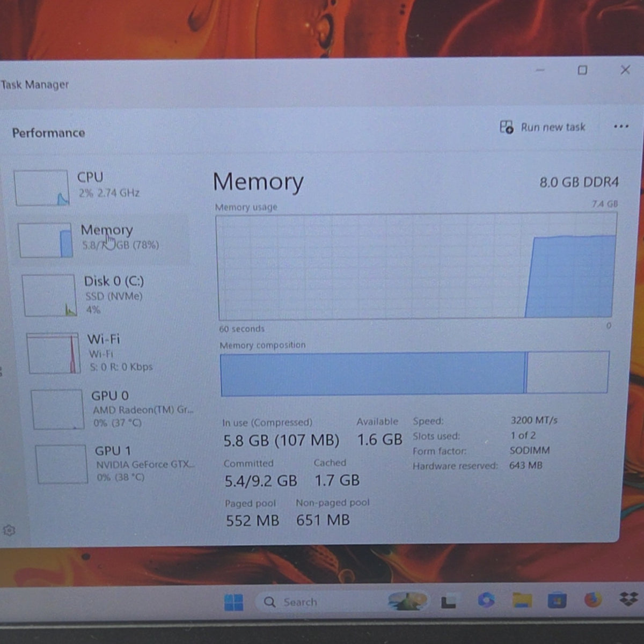Click the Disk 0 mini graph thumbnail
Screen dimensions: 644x644
click(x=49, y=295)
